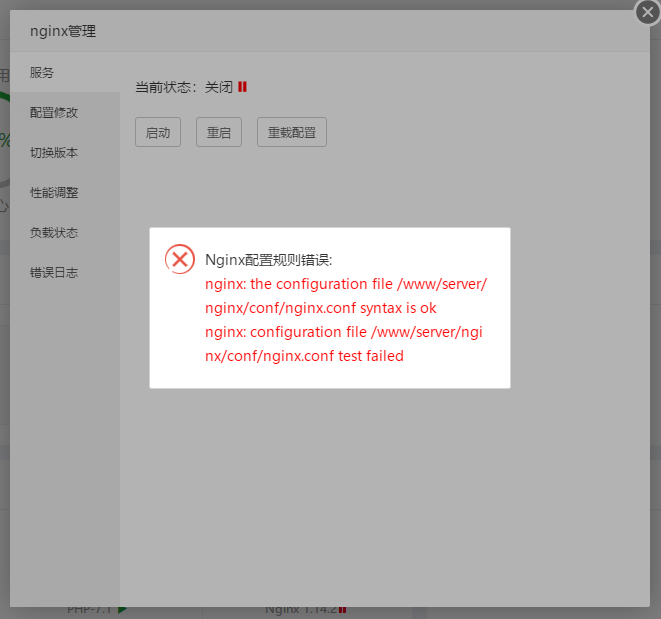Image resolution: width=661 pixels, height=619 pixels.
Task: Click the 重载配置 button
Action: pos(292,132)
